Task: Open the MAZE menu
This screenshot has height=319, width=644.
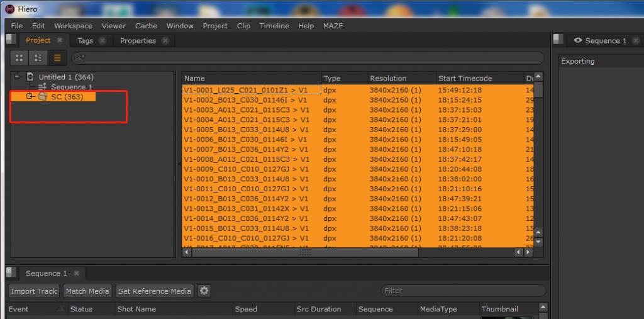Action: coord(333,26)
